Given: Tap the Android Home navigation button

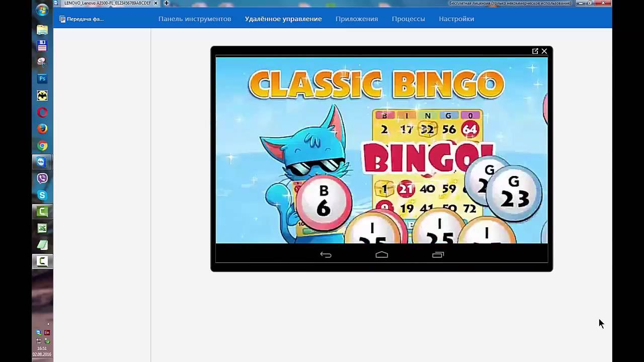Looking at the screenshot, I should [382, 254].
